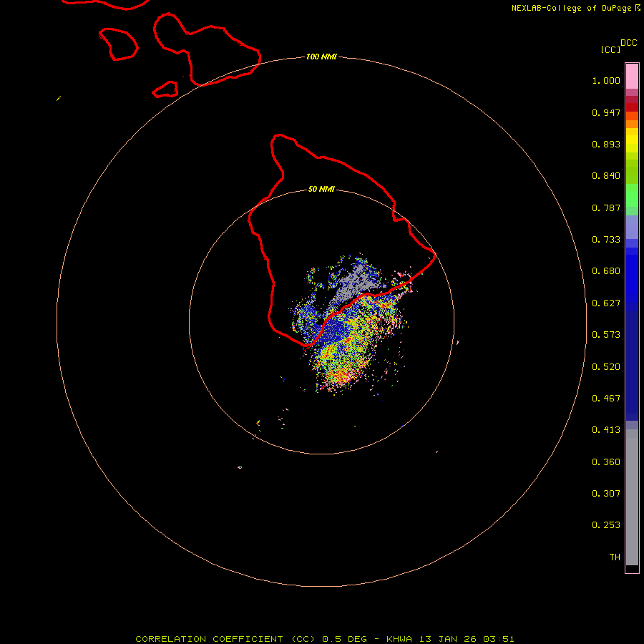Click the [CC] units label
This screenshot has height=644, width=644.
point(610,49)
